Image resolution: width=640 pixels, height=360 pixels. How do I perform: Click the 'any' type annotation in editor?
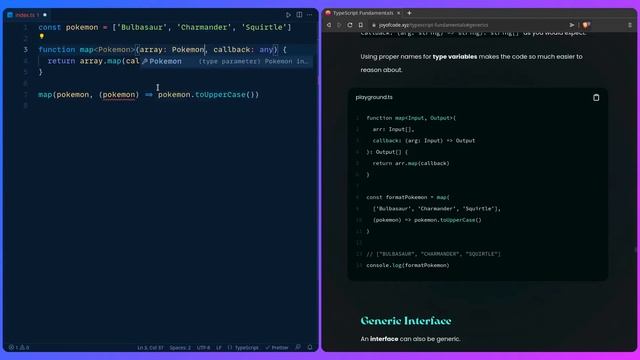click(266, 50)
